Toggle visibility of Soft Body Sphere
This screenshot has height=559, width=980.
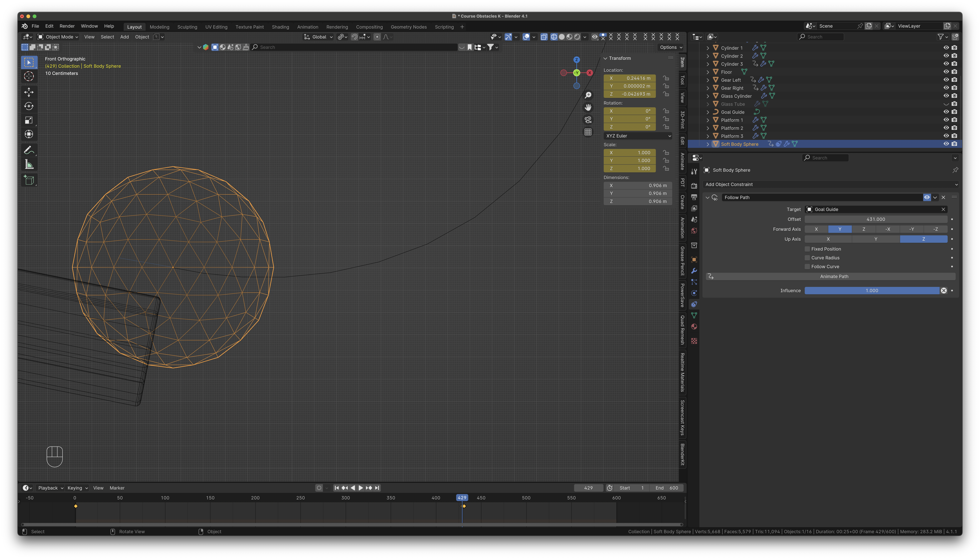[946, 144]
